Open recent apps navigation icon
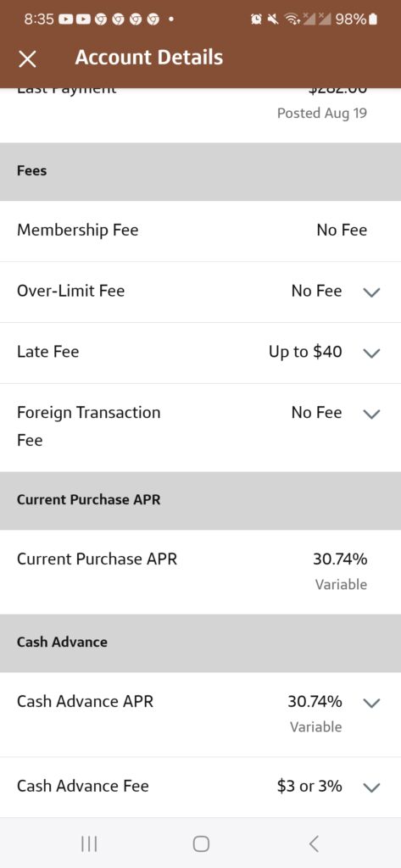This screenshot has width=401, height=868. [89, 843]
